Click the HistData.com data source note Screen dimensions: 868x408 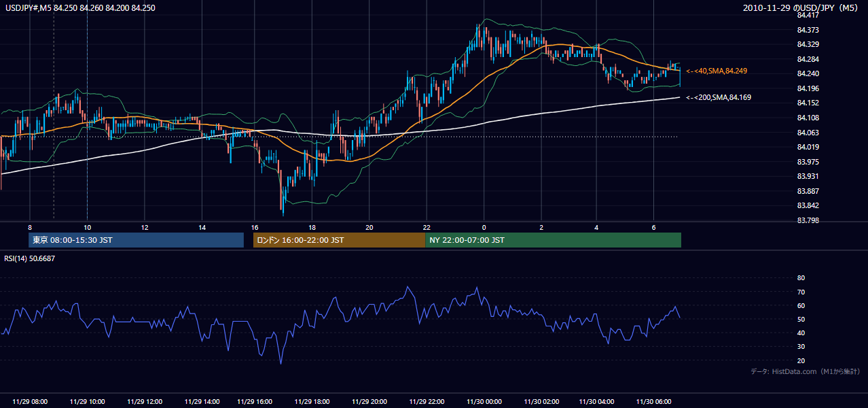[x=806, y=371]
